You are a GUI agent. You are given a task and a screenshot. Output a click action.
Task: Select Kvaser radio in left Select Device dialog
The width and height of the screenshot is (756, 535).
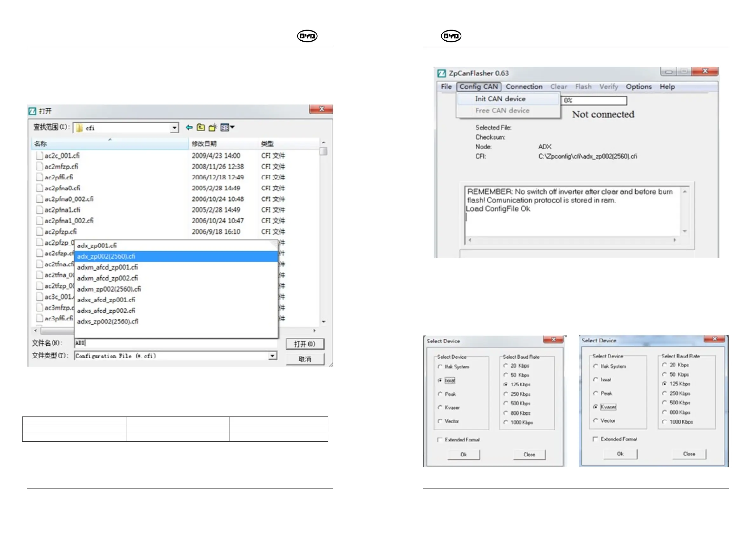coord(440,408)
